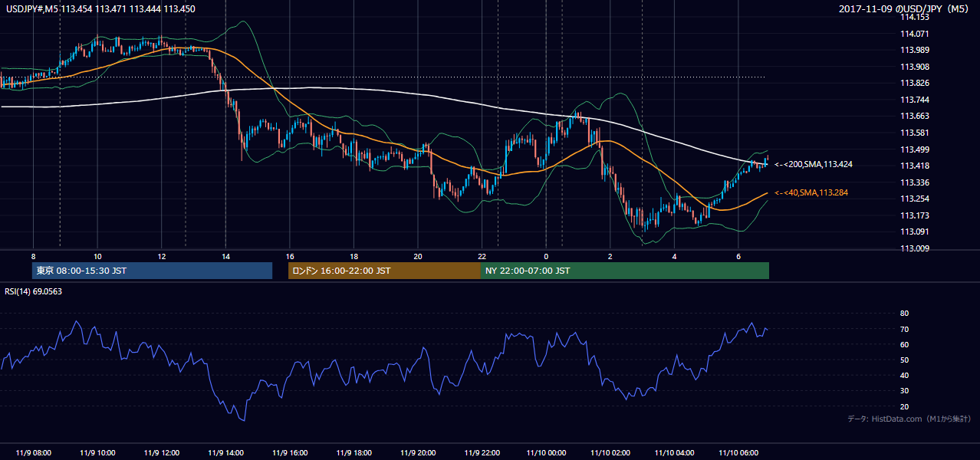Click price axis label 113.989

[914, 50]
